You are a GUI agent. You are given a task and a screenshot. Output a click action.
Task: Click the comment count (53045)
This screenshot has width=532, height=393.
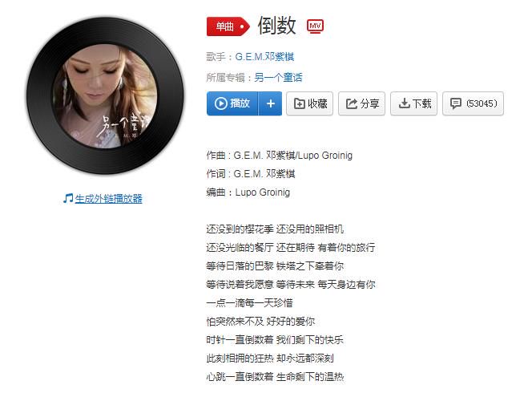click(482, 103)
